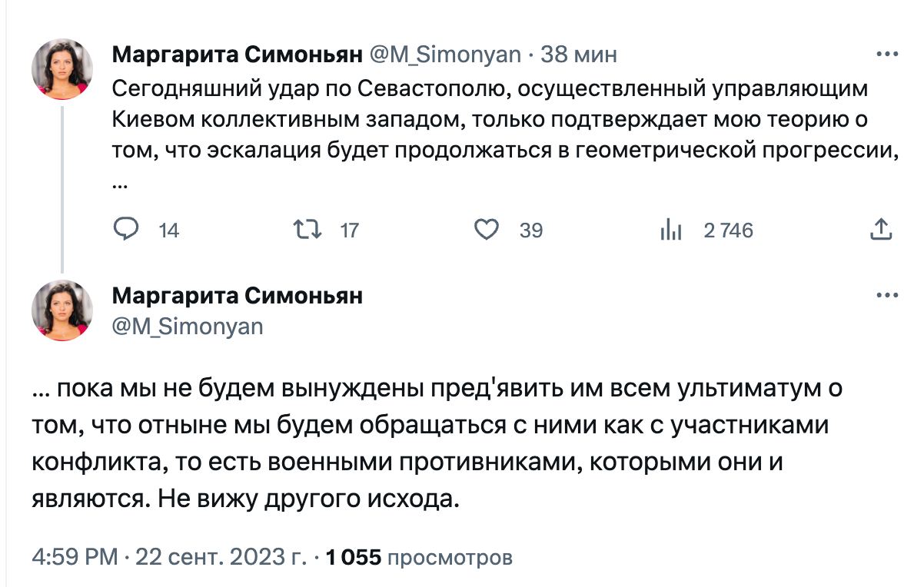
Task: Click the 4:59 PM timestamp
Action: pos(75,557)
